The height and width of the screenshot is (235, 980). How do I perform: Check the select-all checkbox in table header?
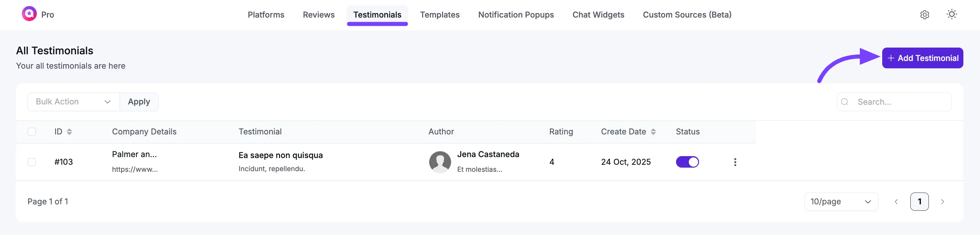(x=32, y=132)
